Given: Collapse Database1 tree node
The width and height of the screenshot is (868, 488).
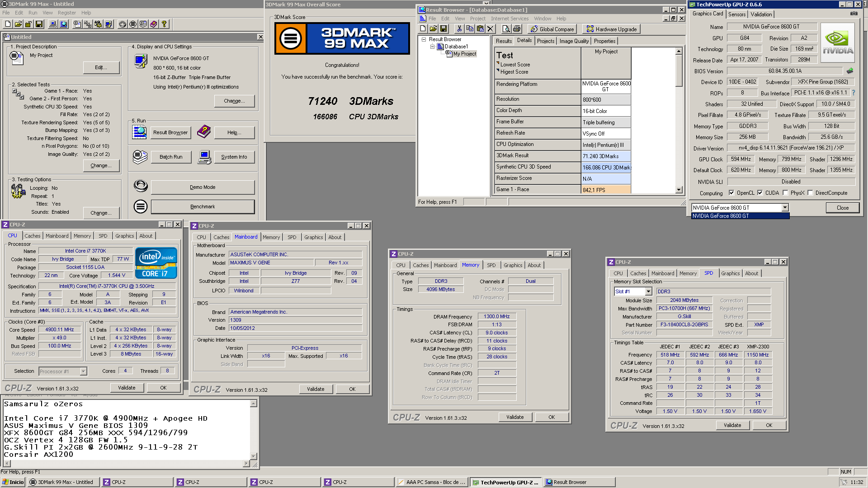Looking at the screenshot, I should (432, 47).
